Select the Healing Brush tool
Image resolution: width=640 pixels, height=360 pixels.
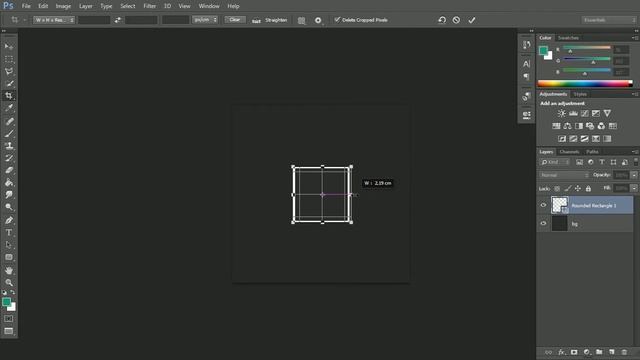point(9,121)
